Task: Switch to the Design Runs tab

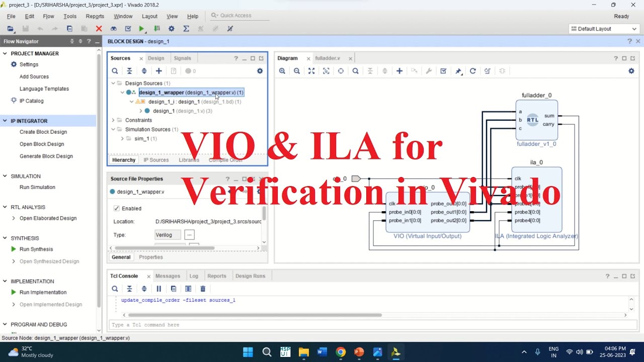Action: 250,276
